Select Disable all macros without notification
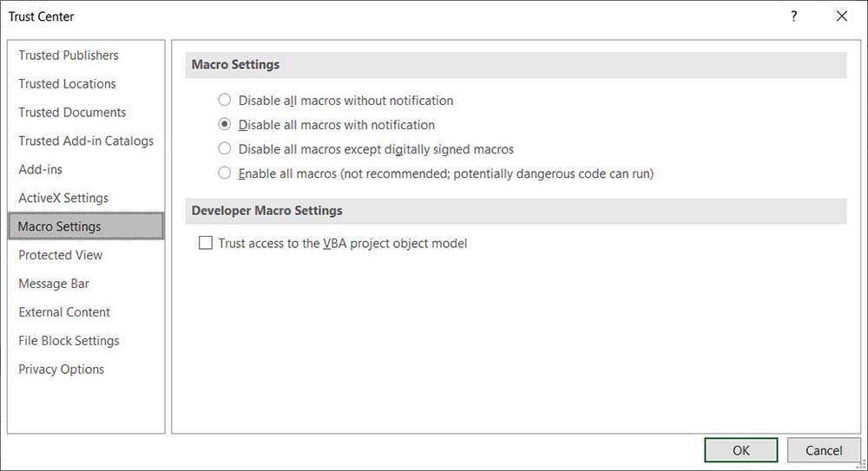This screenshot has width=868, height=471. [225, 100]
